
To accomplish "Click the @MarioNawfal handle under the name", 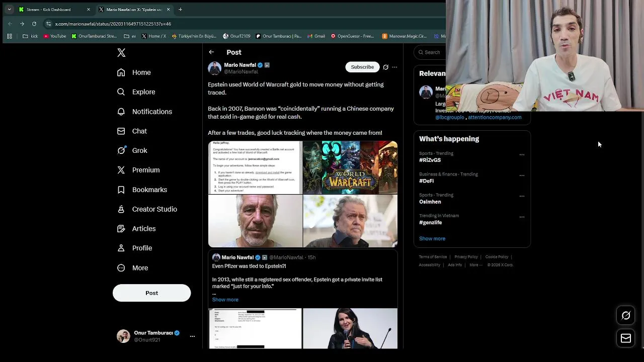I will point(241,72).
